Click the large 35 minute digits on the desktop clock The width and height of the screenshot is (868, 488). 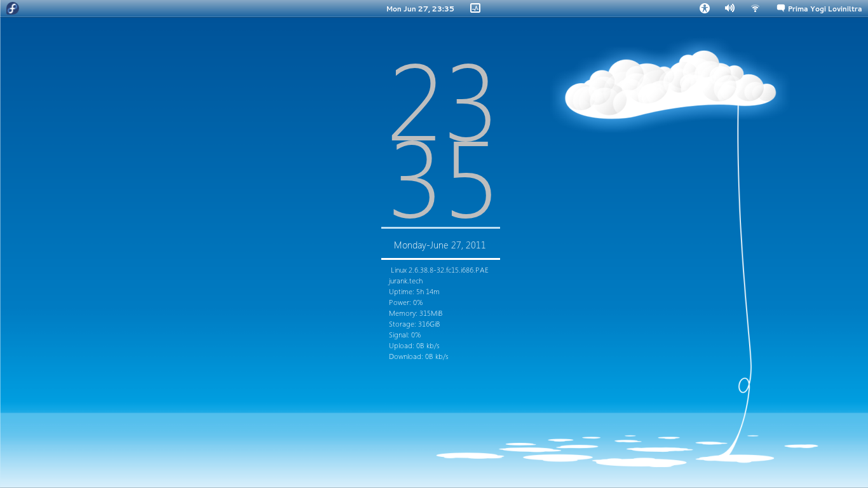(x=442, y=179)
